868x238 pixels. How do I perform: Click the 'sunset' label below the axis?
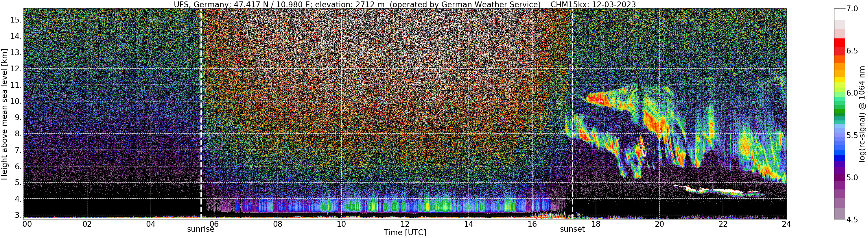[572, 229]
